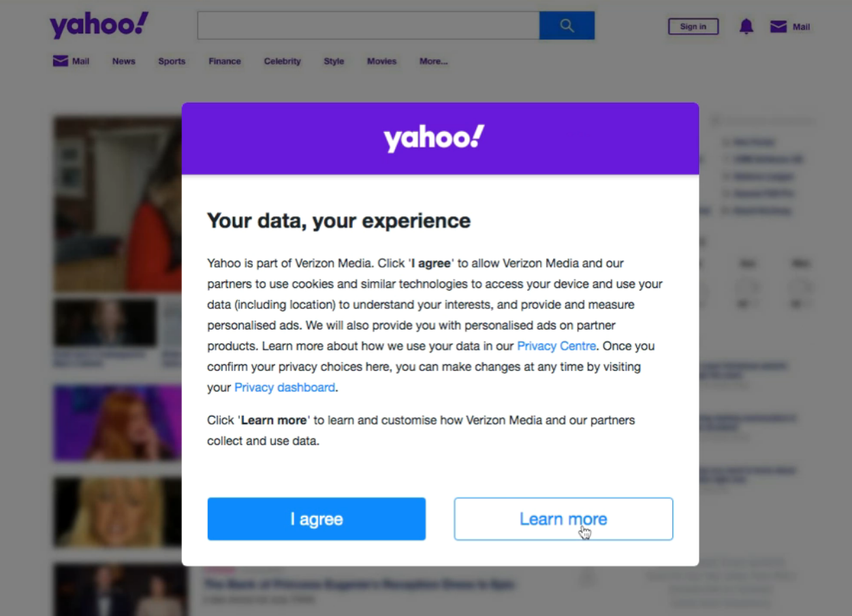
Task: Click the Yahoo logo in the page header
Action: pyautogui.click(x=99, y=26)
